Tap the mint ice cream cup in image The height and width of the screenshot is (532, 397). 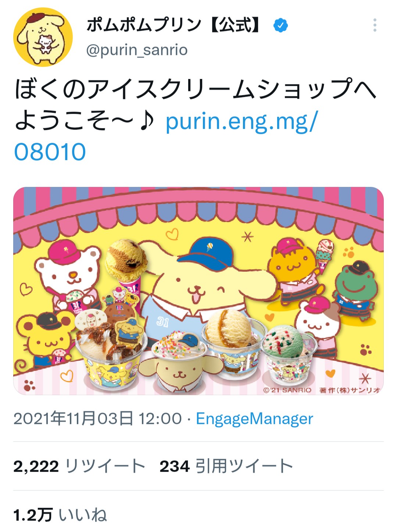[x=289, y=352]
